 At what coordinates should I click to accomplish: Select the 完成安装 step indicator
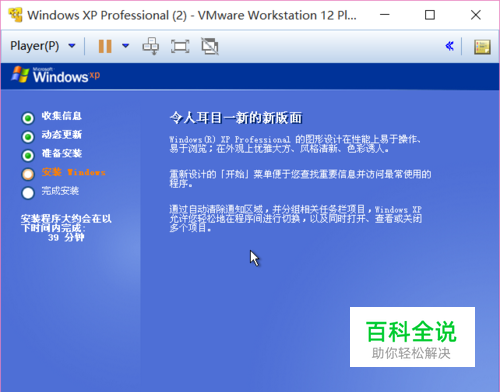click(28, 193)
